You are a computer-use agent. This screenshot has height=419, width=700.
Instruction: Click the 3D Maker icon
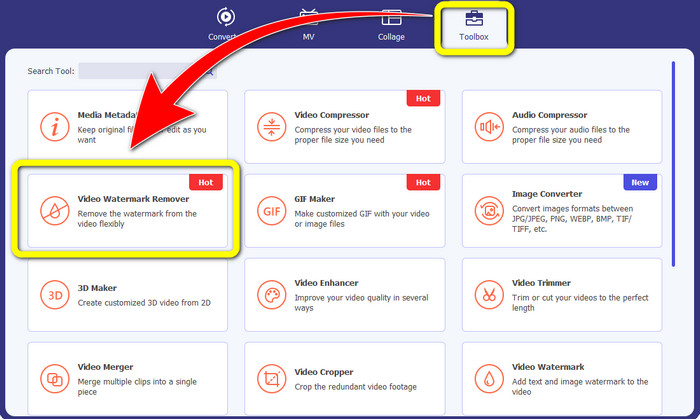click(54, 295)
